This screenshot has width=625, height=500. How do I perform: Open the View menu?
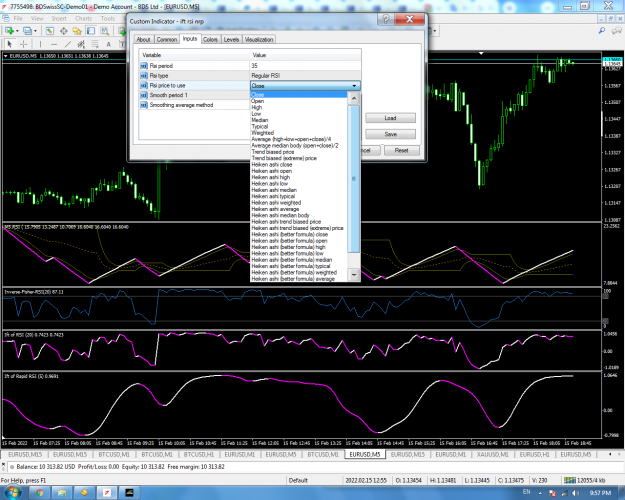pos(37,18)
